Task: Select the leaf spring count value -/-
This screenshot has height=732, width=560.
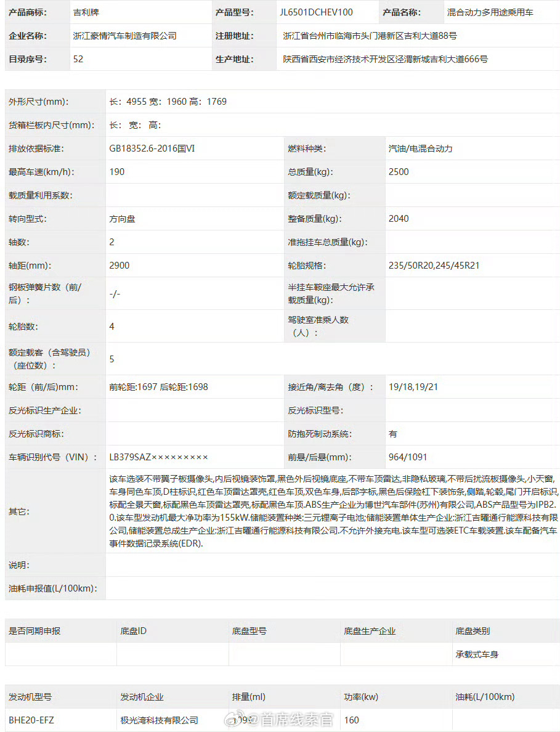Action: click(x=115, y=294)
